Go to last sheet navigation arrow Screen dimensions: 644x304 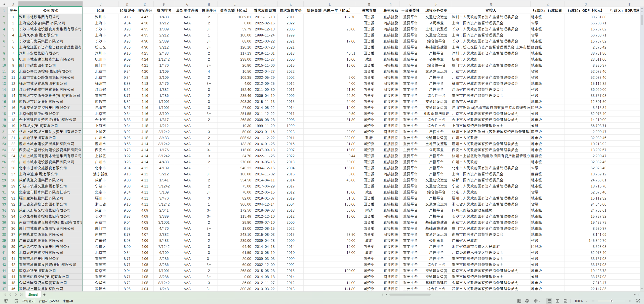coord(21,295)
